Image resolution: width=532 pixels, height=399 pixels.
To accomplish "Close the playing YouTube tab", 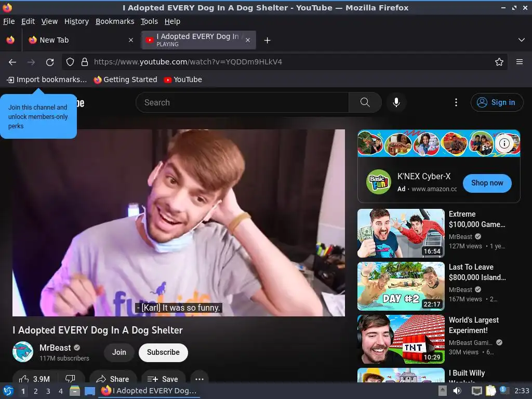I will 248,40.
